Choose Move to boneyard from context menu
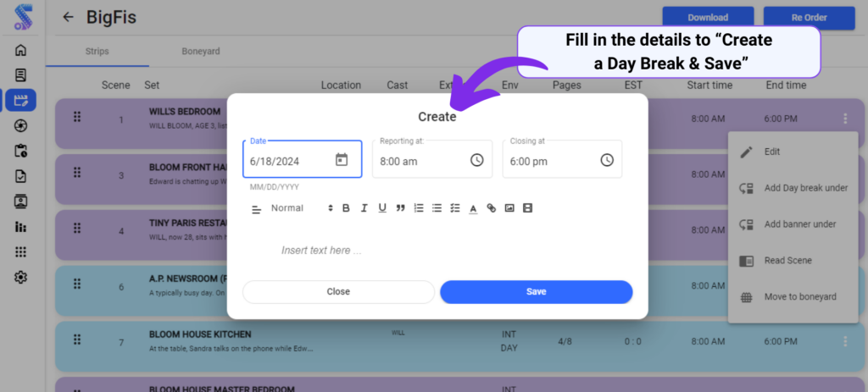This screenshot has width=868, height=392. (793, 297)
